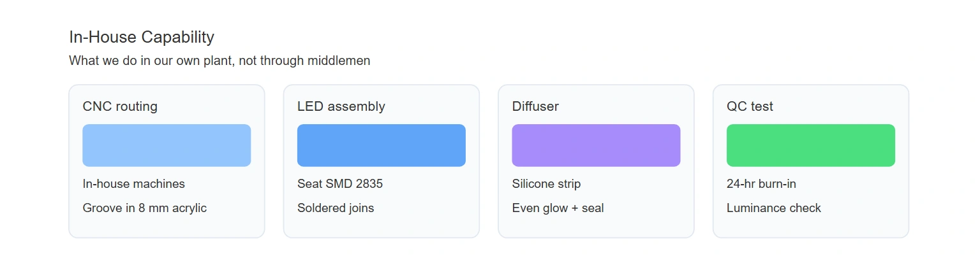The height and width of the screenshot is (256, 980).
Task: Click the 'Soldered joins' line
Action: pyautogui.click(x=336, y=208)
